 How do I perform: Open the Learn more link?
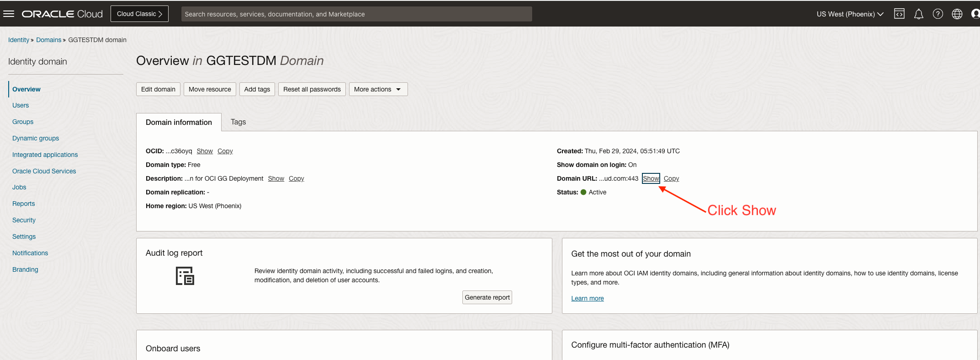tap(587, 298)
